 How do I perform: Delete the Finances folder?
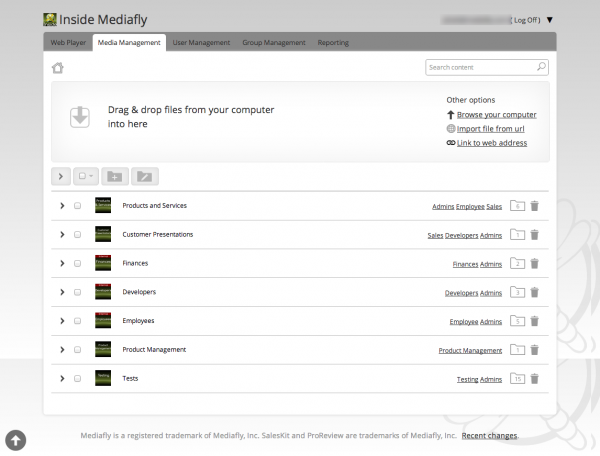point(535,263)
